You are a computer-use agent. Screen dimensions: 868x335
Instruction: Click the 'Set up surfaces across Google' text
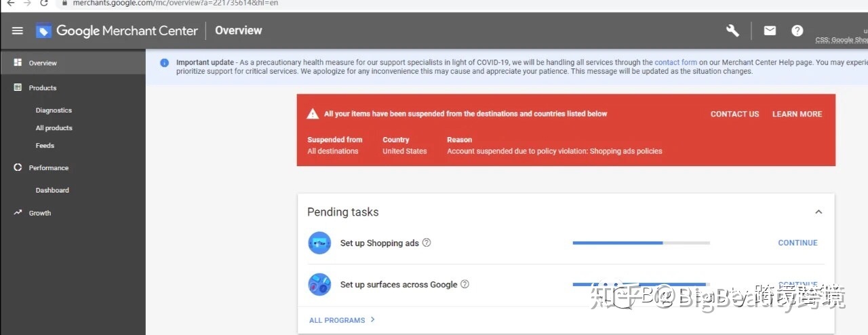point(399,284)
